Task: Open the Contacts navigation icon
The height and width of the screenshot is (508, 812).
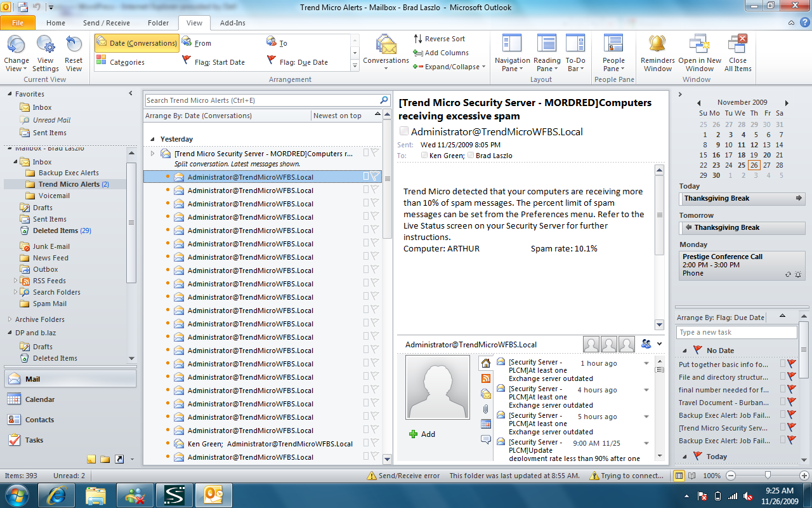Action: [x=14, y=420]
